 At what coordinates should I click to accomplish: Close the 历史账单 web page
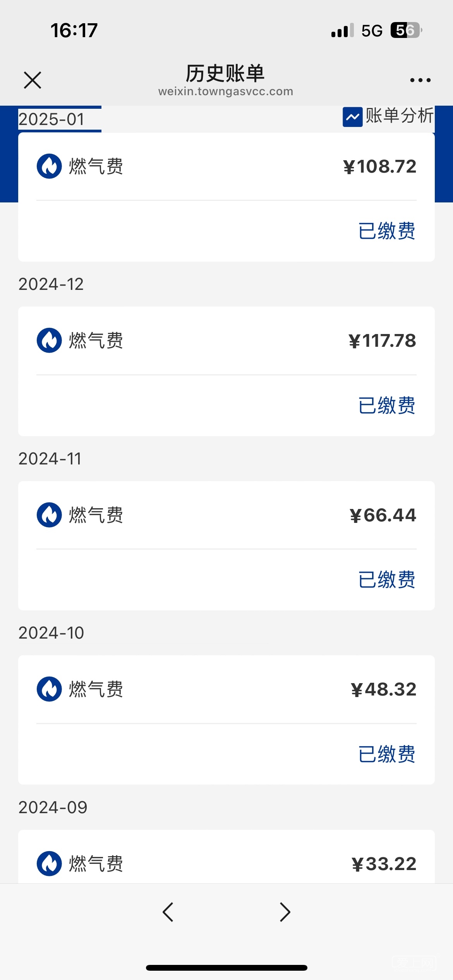pos(33,80)
